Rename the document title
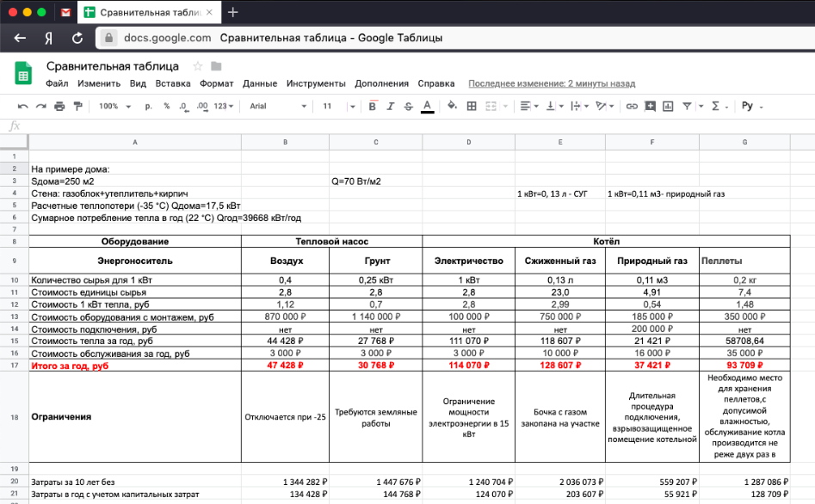Image resolution: width=815 pixels, height=504 pixels. click(112, 66)
